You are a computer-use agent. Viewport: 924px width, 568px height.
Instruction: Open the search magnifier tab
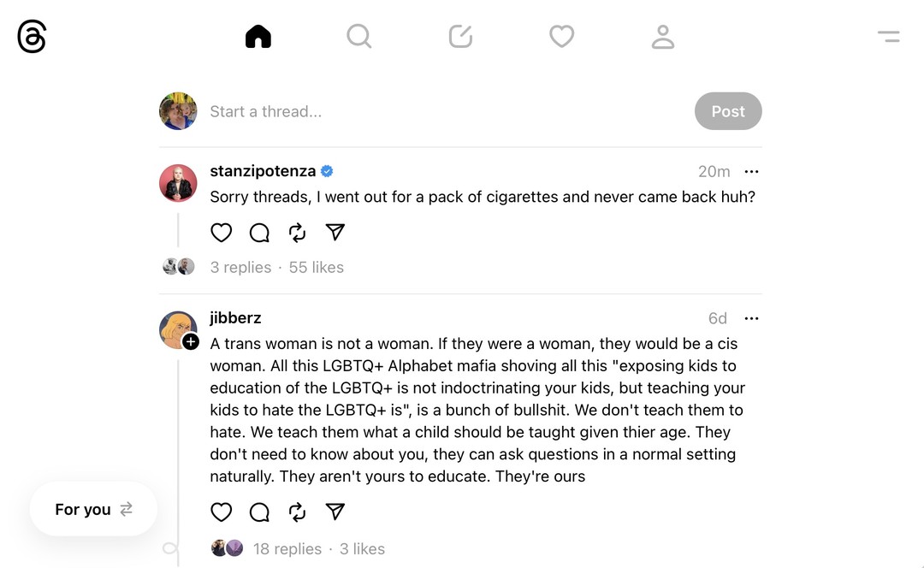coord(358,36)
